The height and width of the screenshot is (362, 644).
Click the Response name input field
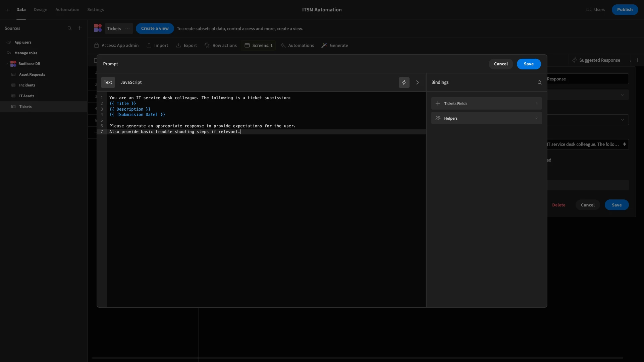pos(588,79)
